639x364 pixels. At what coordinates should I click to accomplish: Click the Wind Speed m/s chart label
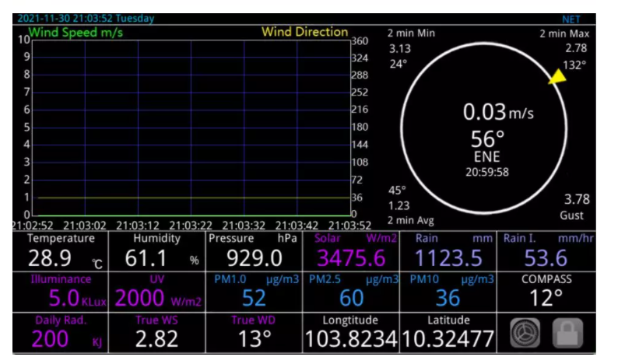tap(75, 33)
